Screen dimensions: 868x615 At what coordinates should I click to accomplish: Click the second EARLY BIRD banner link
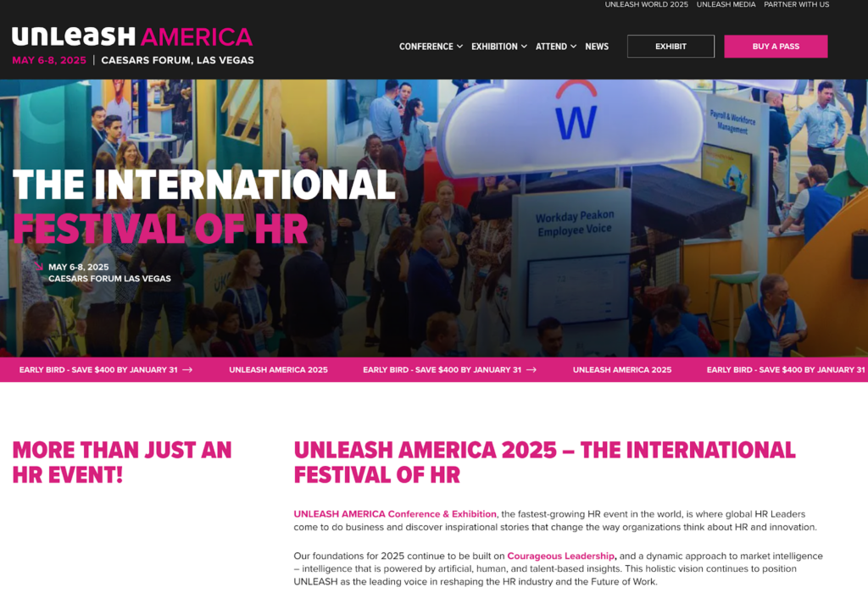click(x=449, y=369)
